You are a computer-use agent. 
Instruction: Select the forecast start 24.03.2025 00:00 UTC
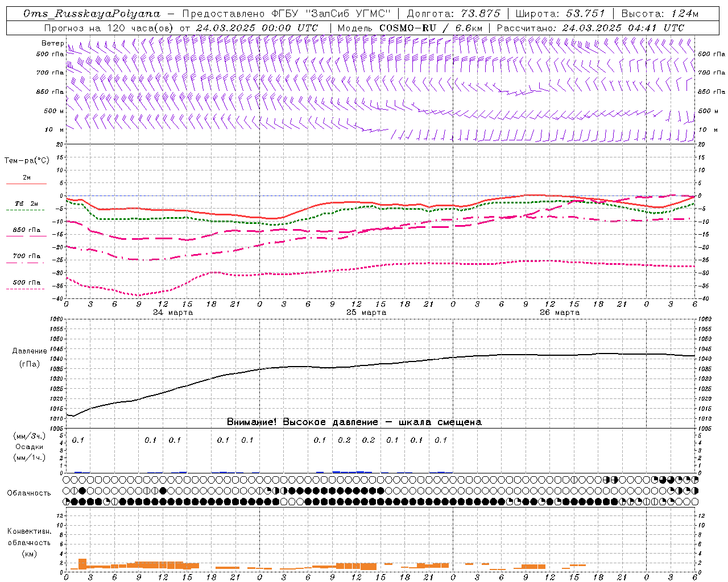[x=257, y=28]
